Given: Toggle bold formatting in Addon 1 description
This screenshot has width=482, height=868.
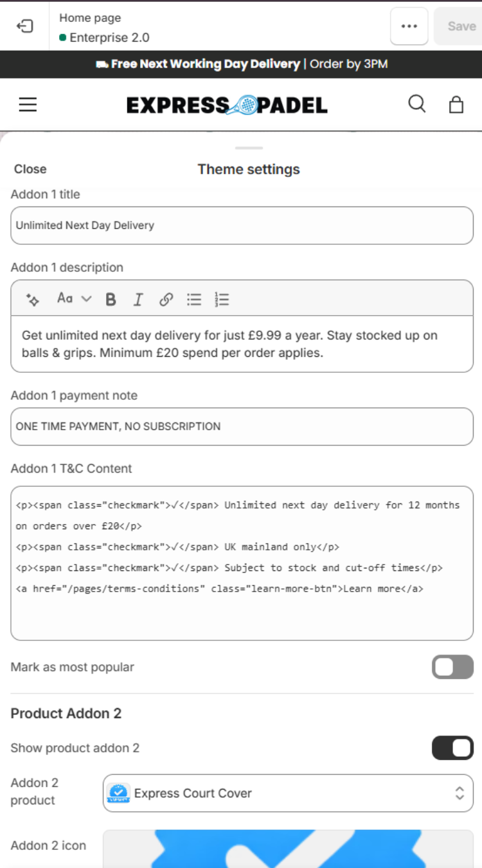Looking at the screenshot, I should pos(111,299).
